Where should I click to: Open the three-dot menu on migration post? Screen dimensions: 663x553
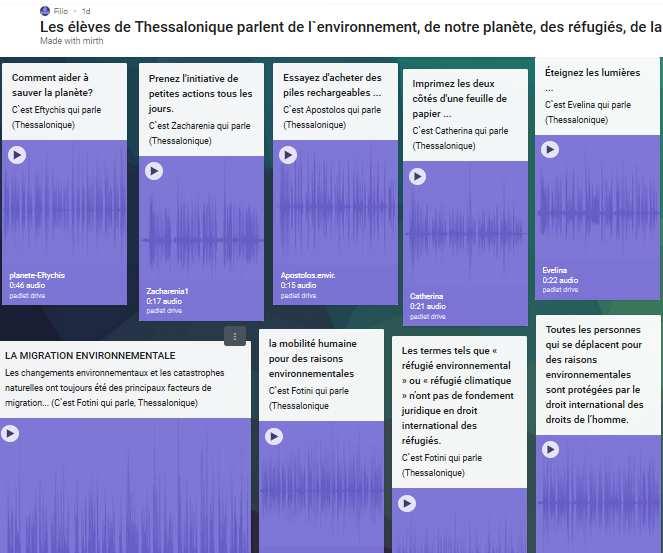click(234, 336)
